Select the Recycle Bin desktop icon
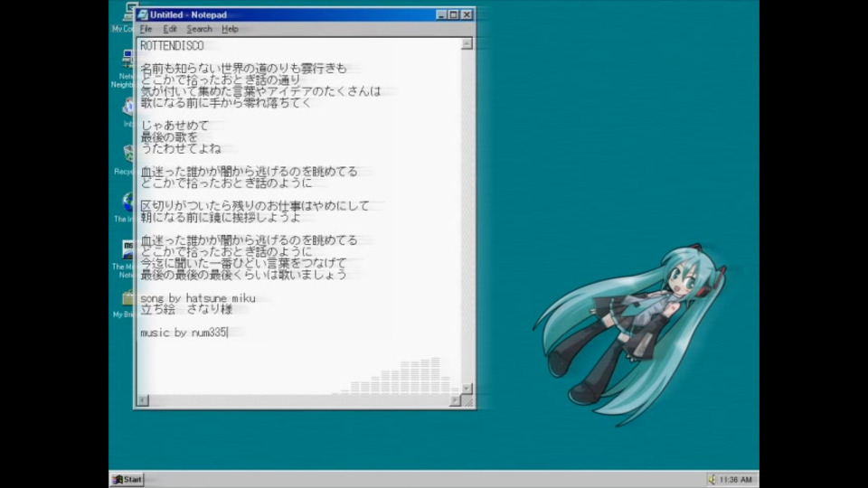868x488 pixels. (x=124, y=161)
